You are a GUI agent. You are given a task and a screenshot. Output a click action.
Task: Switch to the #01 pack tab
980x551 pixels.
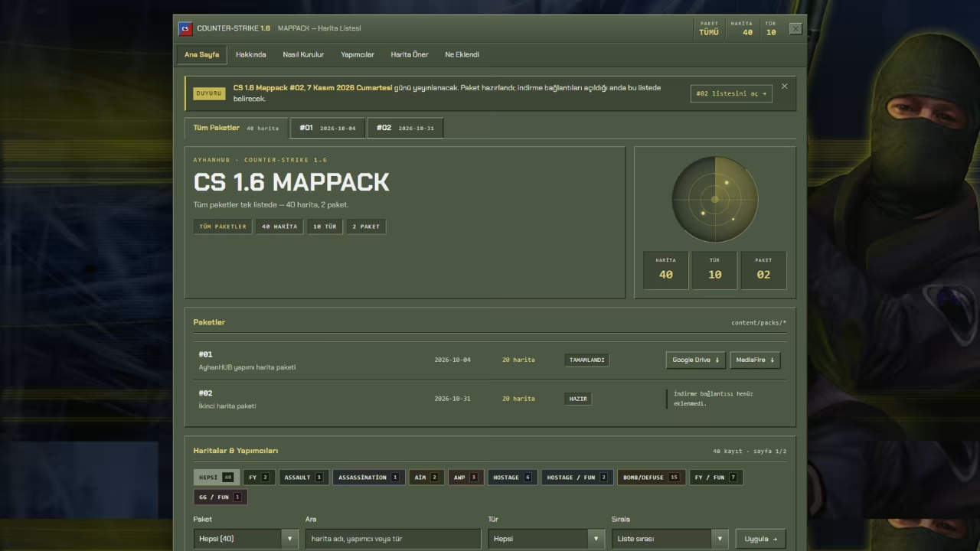pyautogui.click(x=328, y=128)
